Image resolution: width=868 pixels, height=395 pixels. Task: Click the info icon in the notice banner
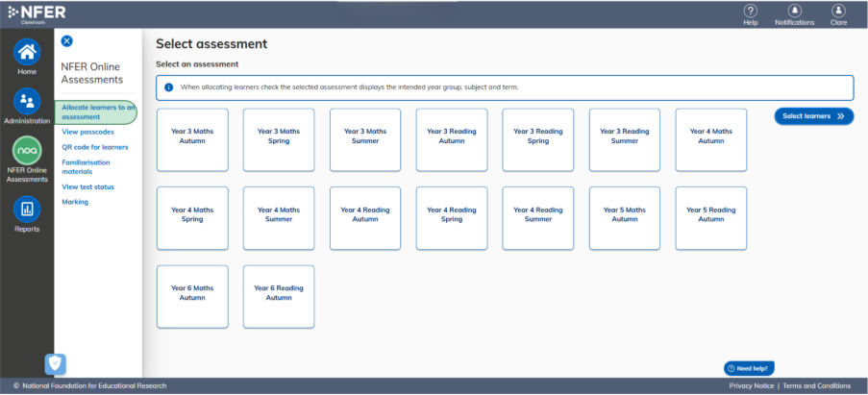[x=169, y=87]
